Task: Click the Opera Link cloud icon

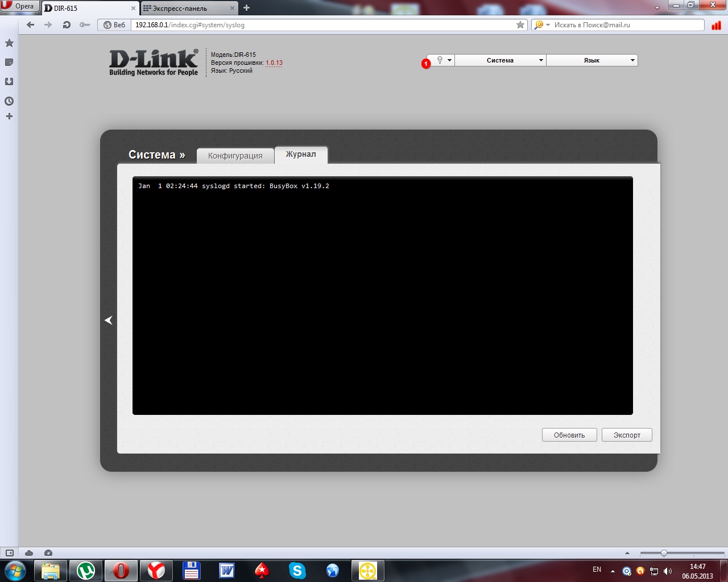Action: [29, 553]
